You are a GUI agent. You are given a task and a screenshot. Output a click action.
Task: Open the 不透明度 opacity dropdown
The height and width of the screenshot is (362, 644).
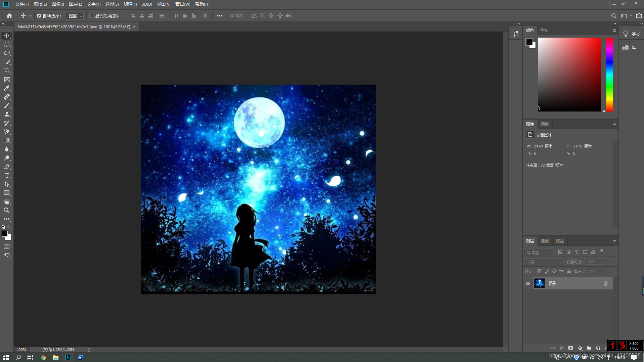tap(600, 262)
